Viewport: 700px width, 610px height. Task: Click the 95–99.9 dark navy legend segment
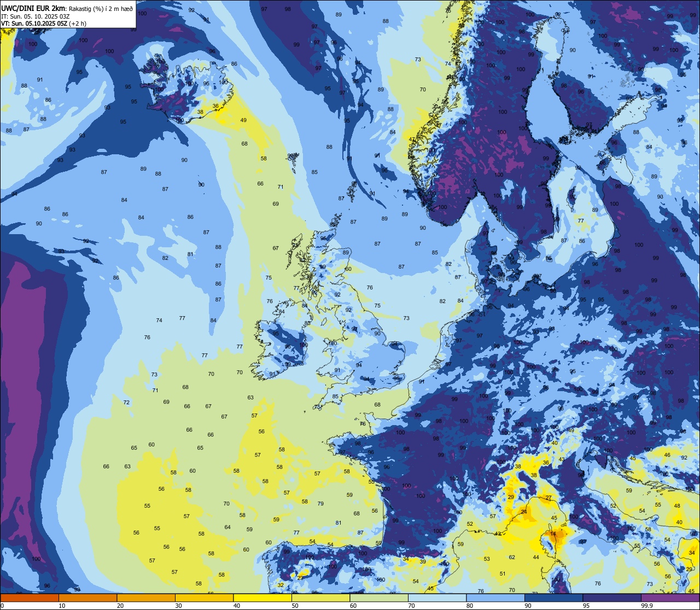(x=612, y=597)
